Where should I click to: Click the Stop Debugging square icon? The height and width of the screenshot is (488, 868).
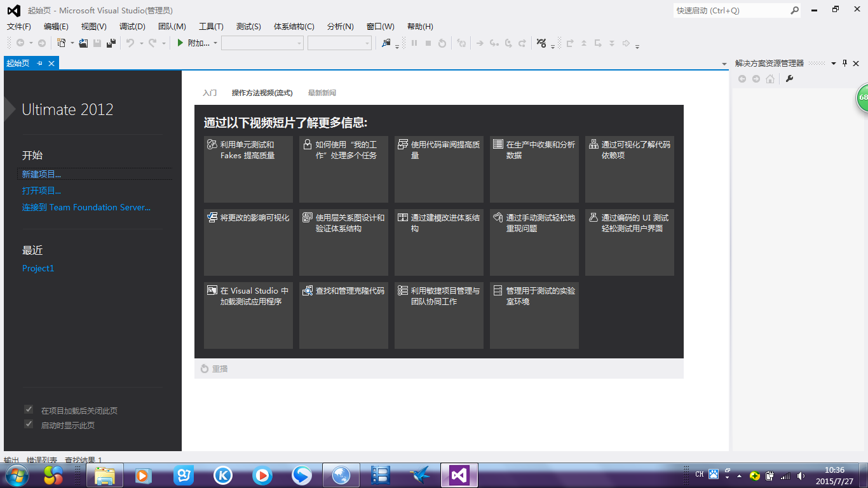click(x=428, y=43)
